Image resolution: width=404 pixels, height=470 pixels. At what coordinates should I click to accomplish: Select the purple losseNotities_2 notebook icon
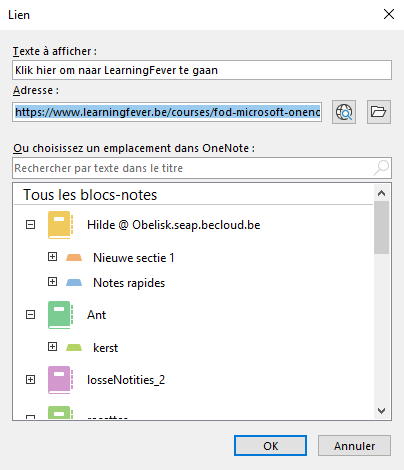pos(60,380)
